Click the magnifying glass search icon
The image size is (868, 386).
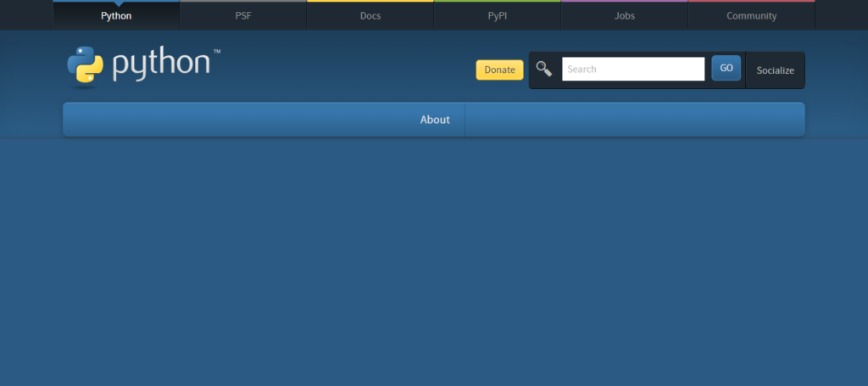click(x=544, y=70)
